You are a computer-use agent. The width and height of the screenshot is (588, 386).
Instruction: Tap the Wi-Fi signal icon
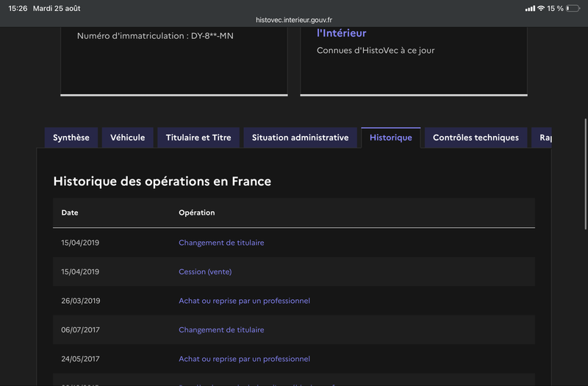[x=541, y=8]
